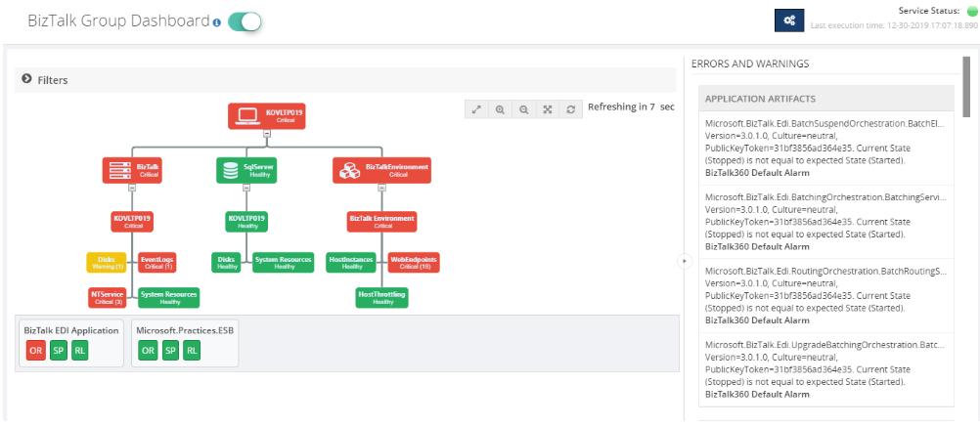
Task: Click the KOVLTP019 Critical node under BizTalk
Action: click(132, 222)
